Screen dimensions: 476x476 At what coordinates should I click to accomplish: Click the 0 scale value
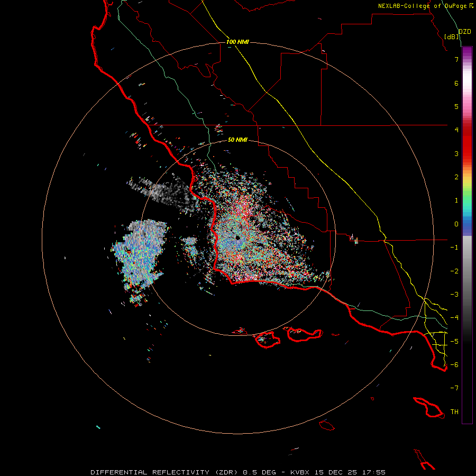[456, 224]
